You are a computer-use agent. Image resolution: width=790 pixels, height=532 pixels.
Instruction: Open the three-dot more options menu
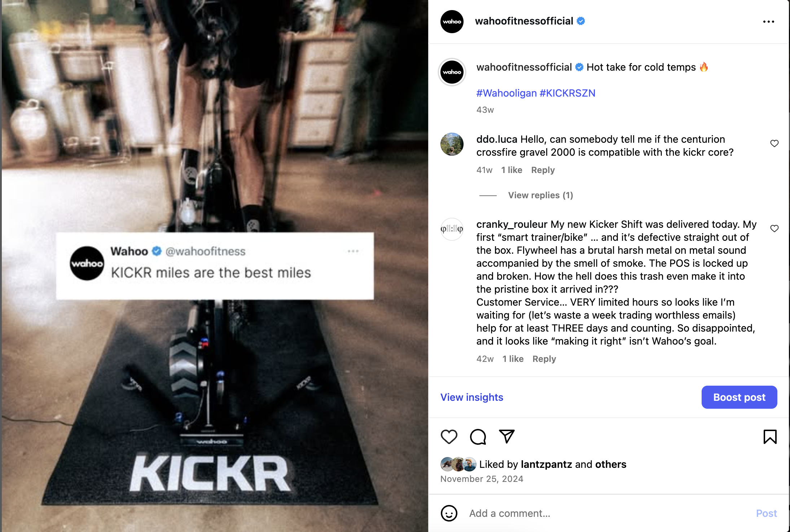(x=769, y=22)
